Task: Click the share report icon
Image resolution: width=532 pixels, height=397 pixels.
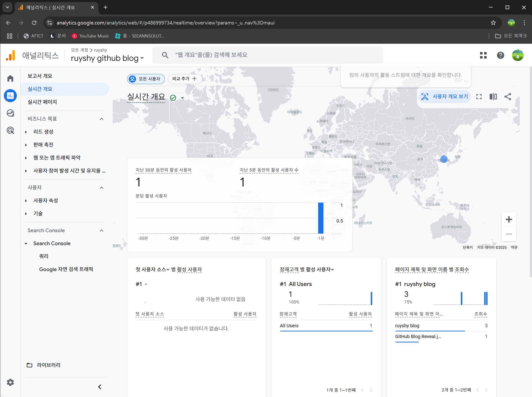Action: (x=507, y=97)
